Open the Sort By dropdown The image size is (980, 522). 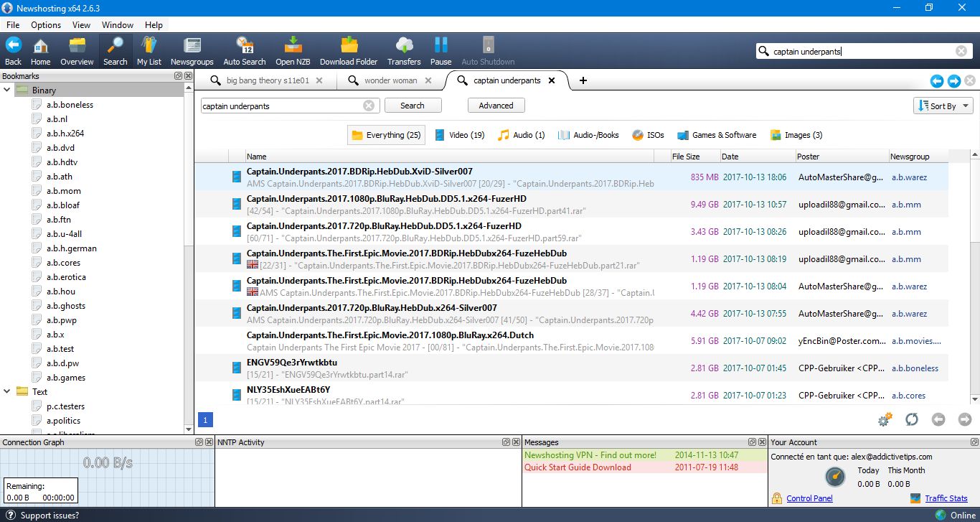[x=943, y=106]
